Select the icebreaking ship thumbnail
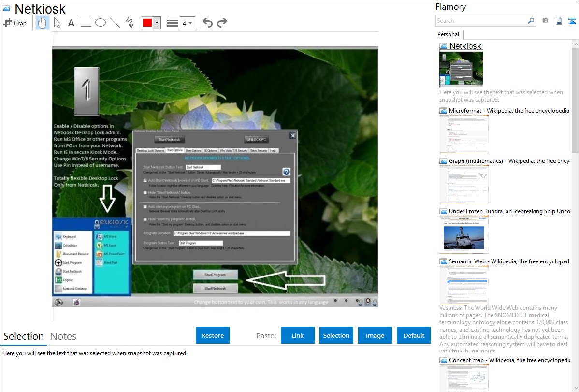The width and height of the screenshot is (579, 392). [x=464, y=234]
